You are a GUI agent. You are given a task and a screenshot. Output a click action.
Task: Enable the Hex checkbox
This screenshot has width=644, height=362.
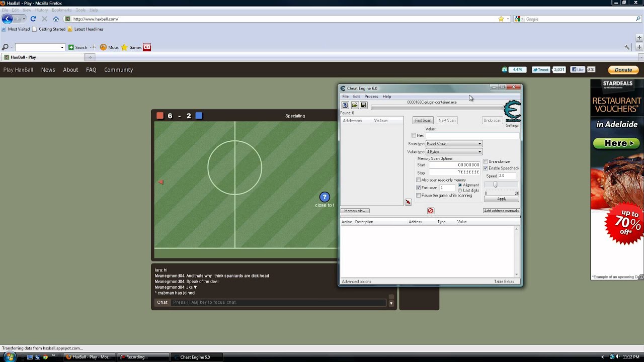pos(414,135)
